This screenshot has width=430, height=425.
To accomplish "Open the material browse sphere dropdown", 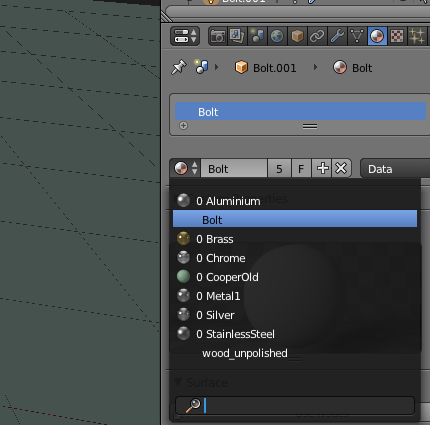I will (186, 168).
